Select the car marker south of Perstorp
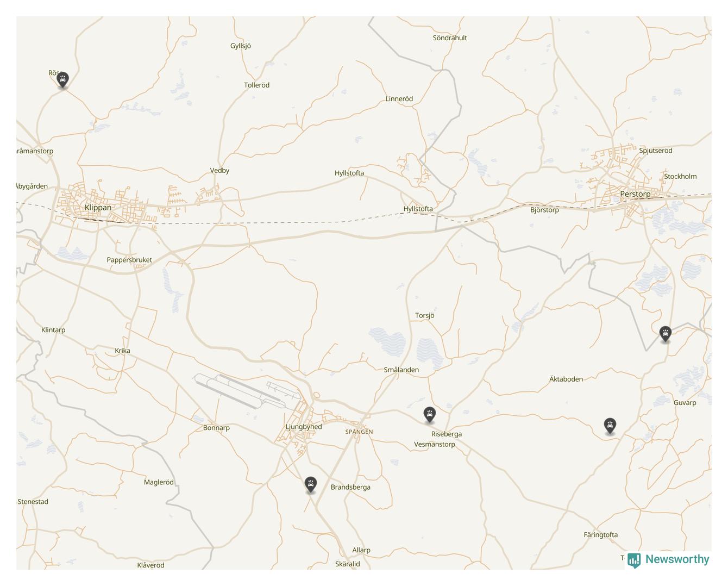This screenshot has height=586, width=728. [666, 334]
